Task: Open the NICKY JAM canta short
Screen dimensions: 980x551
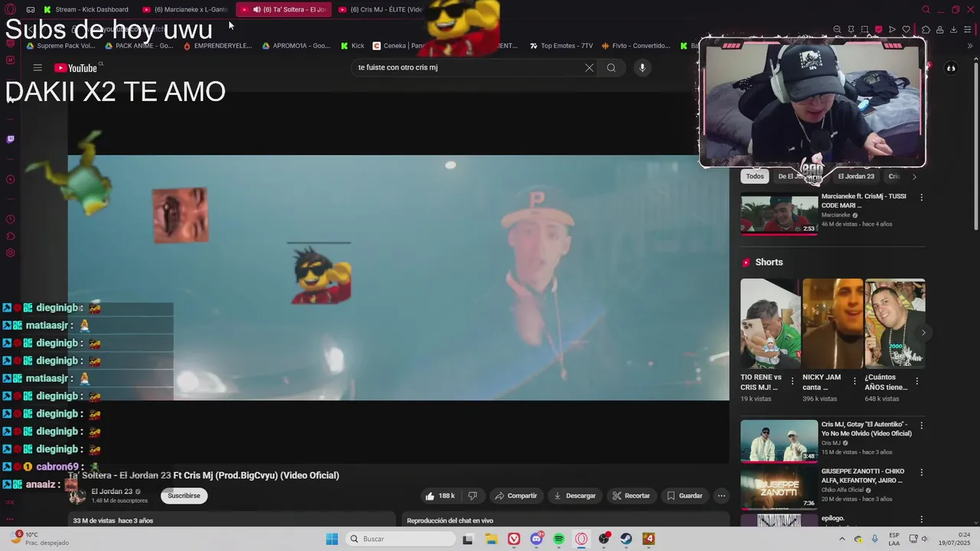Action: click(x=833, y=323)
